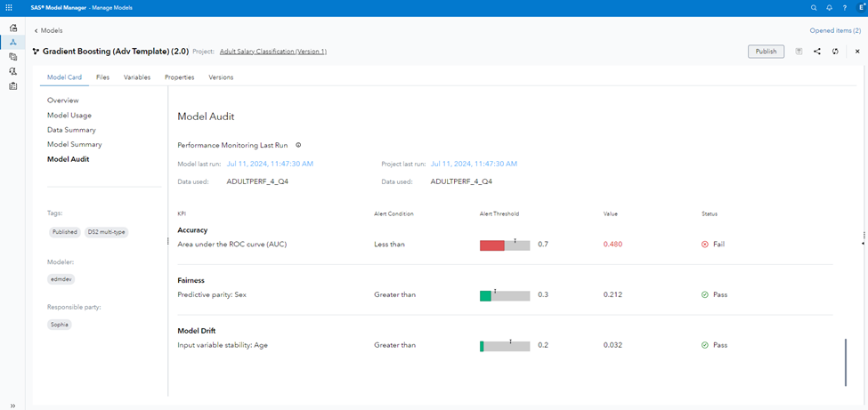868x410 pixels.
Task: Switch to the Files tab
Action: [102, 77]
